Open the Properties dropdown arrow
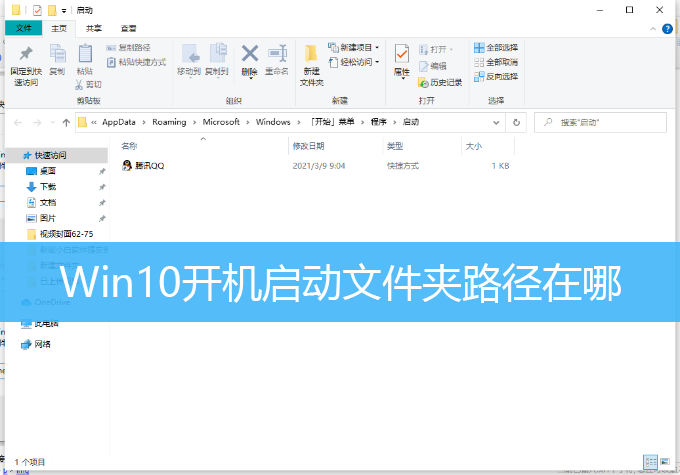 [403, 79]
